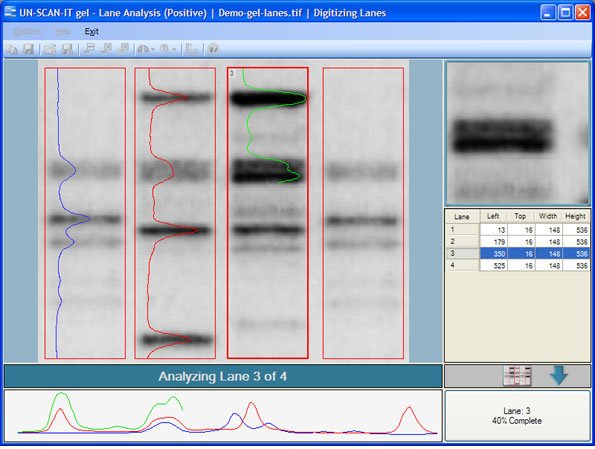Click Width value 148 in lane 1 row
595x449 pixels.
point(548,230)
